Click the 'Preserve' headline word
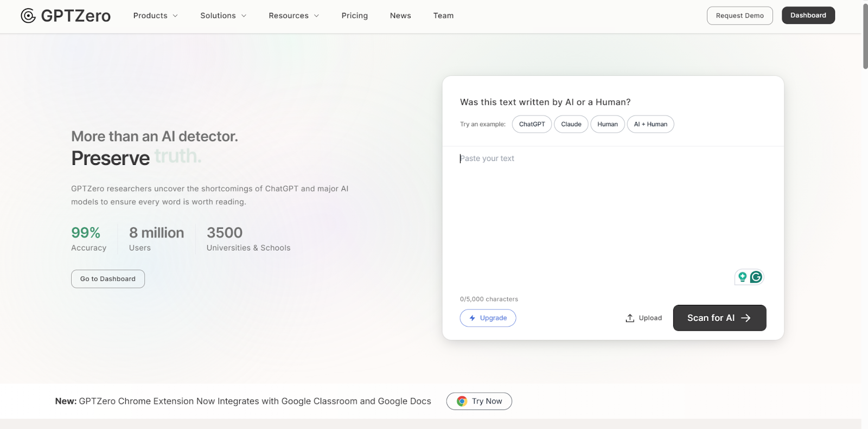The height and width of the screenshot is (429, 868). 110,158
